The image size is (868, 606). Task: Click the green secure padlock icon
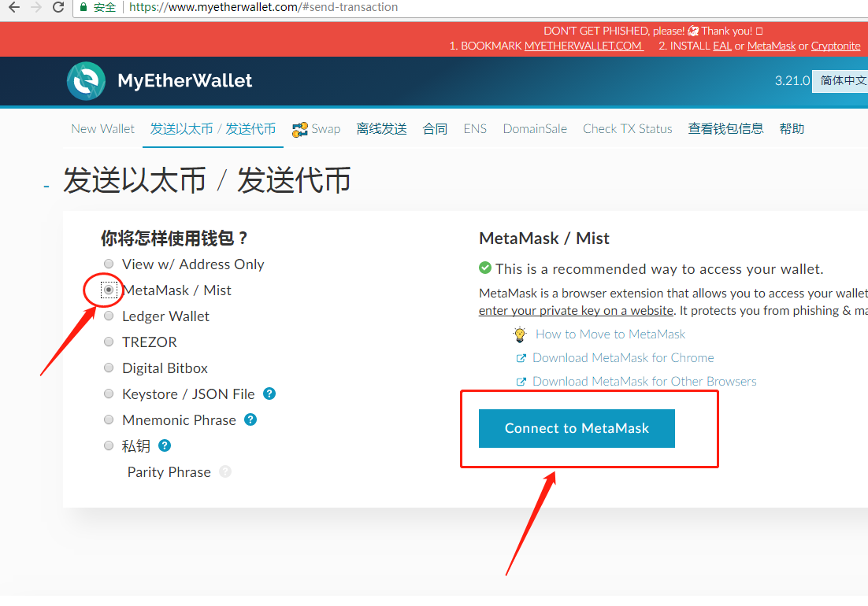click(x=83, y=7)
